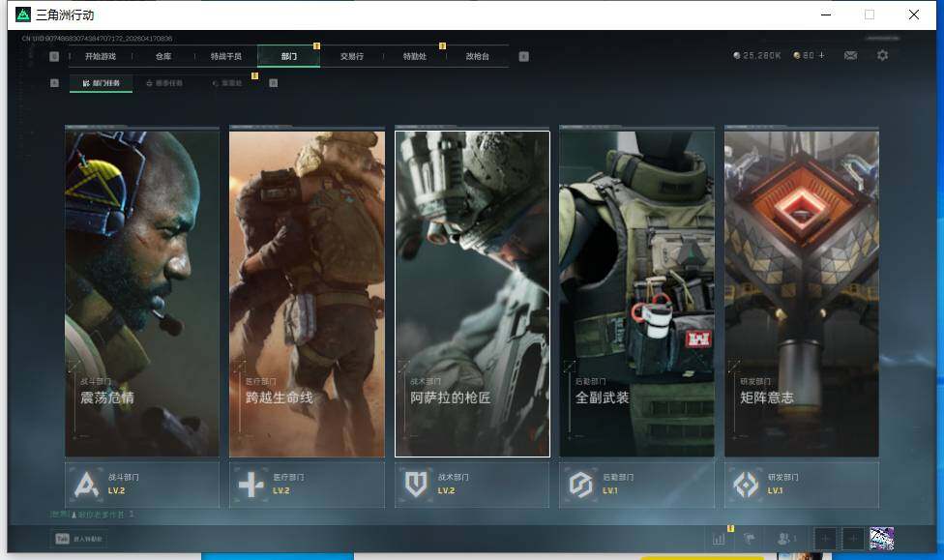Open the settings gear icon
The image size is (944, 560).
pos(883,55)
